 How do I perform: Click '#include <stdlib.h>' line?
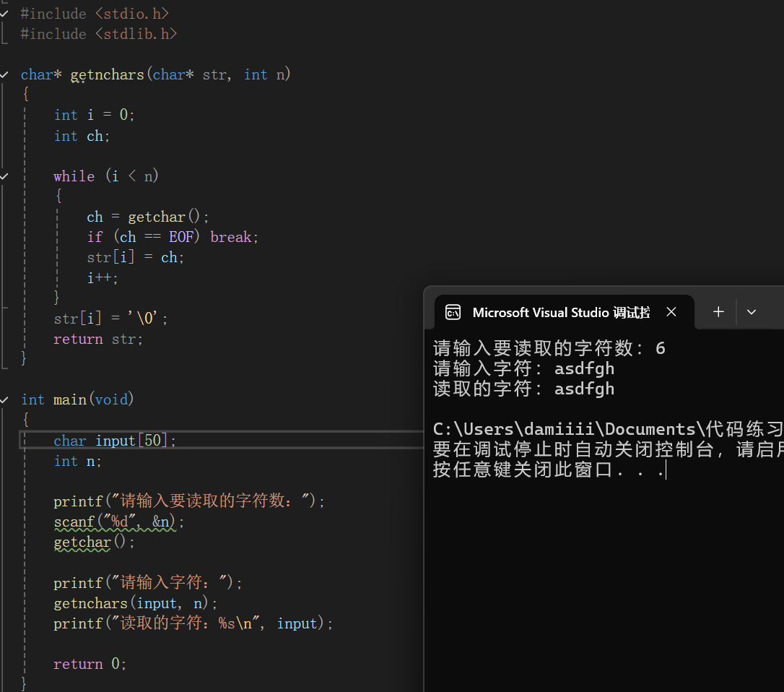[x=98, y=34]
